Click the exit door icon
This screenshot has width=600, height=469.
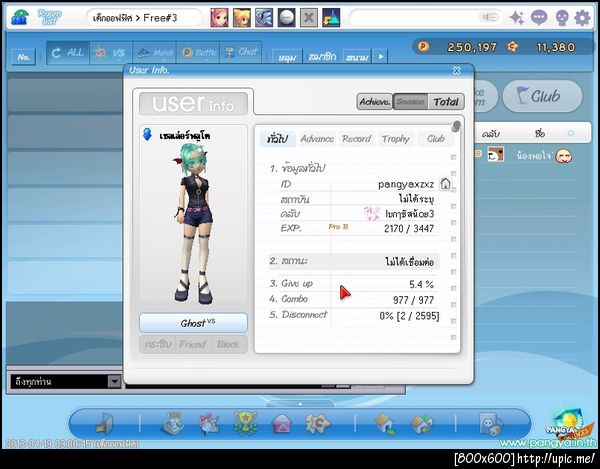pos(104,423)
